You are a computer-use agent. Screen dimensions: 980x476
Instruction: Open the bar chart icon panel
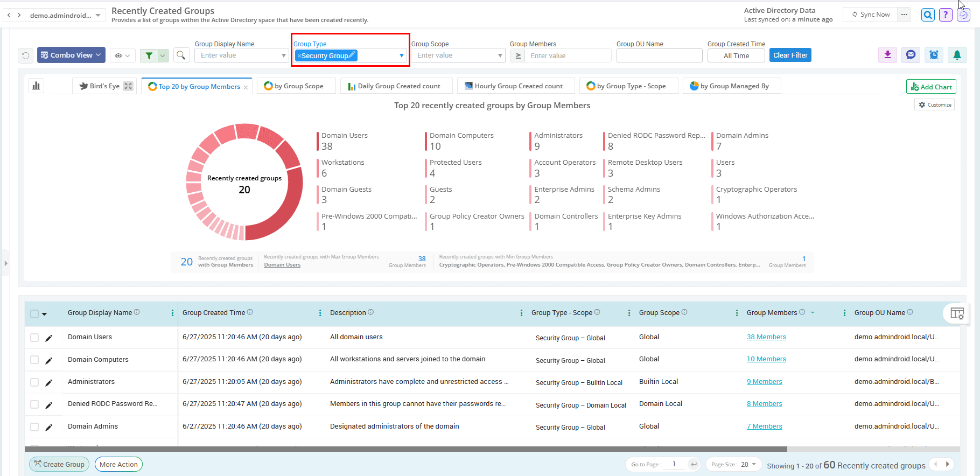[x=37, y=86]
